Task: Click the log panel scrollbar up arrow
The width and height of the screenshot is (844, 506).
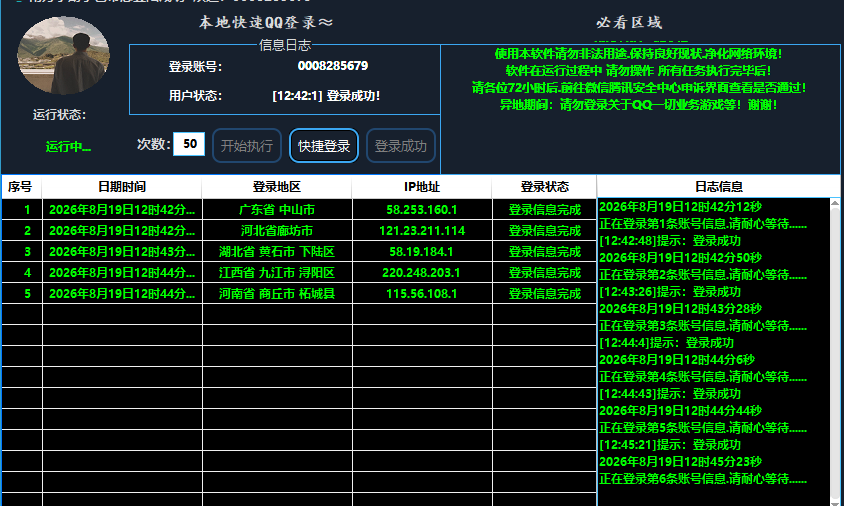Action: point(835,203)
